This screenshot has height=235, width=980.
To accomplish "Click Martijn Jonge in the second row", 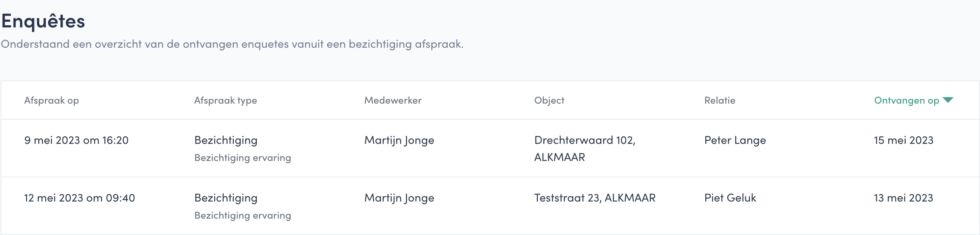I will (x=399, y=198).
